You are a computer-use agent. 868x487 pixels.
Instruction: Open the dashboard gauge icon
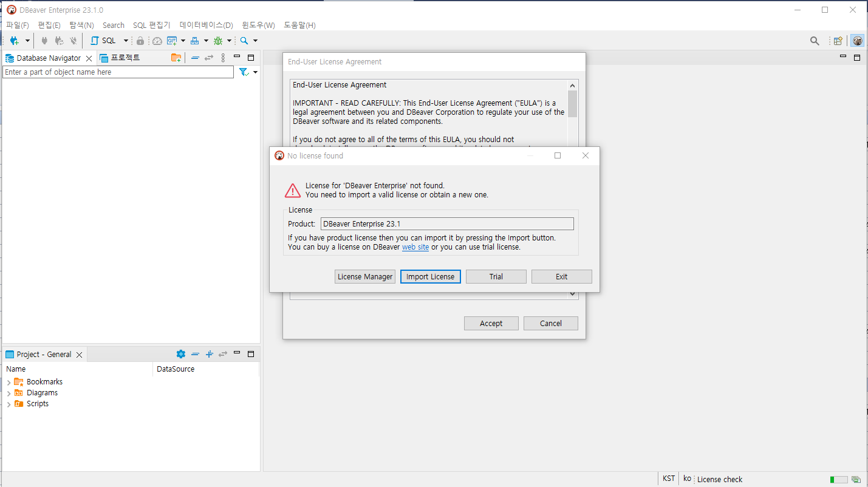click(157, 41)
